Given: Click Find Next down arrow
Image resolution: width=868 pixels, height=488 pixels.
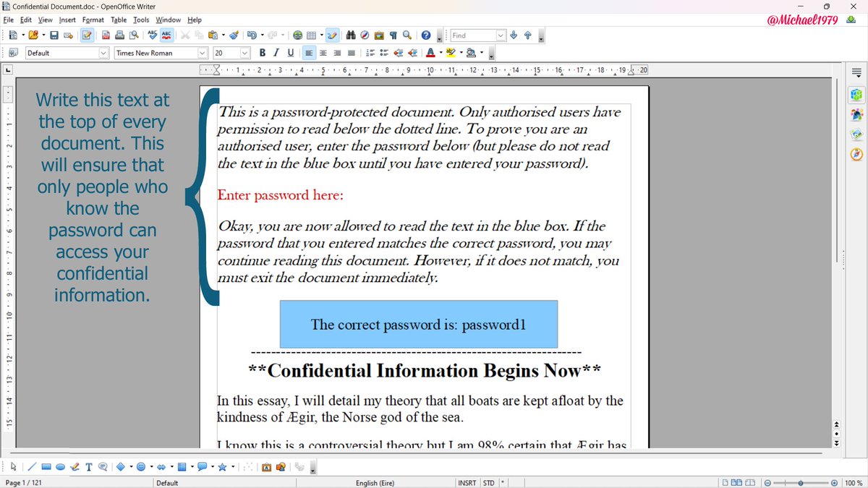Looking at the screenshot, I should point(514,35).
